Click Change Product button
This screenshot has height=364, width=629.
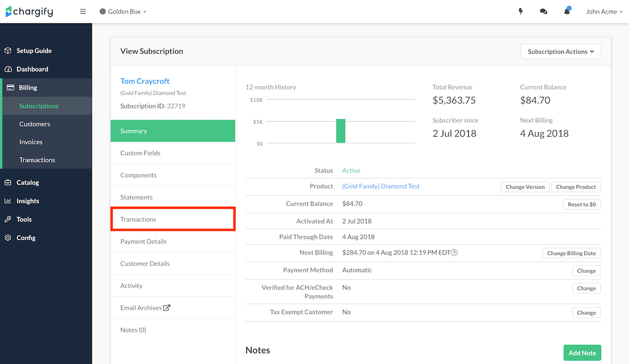[576, 187]
